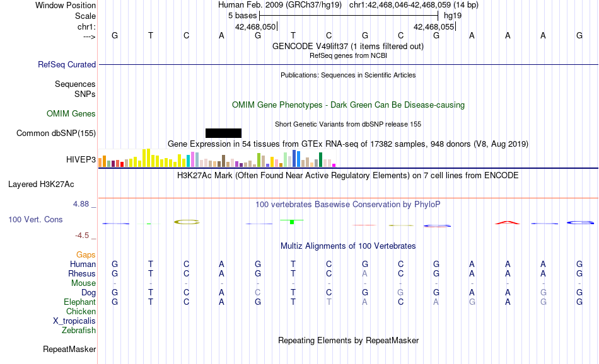Select the 100 Vert. Cons track label
The height and width of the screenshot is (364, 599).
click(x=35, y=219)
